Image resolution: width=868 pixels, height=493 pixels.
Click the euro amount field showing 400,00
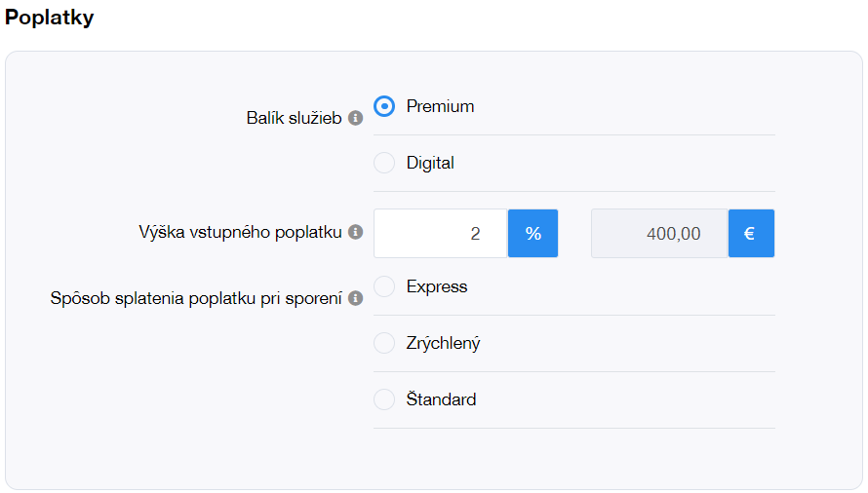659,234
